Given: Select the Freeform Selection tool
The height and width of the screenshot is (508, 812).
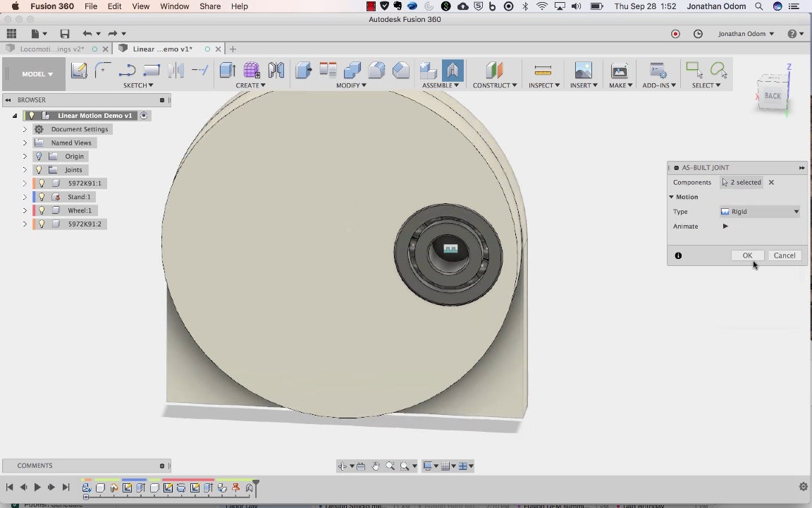Looking at the screenshot, I should coord(718,69).
